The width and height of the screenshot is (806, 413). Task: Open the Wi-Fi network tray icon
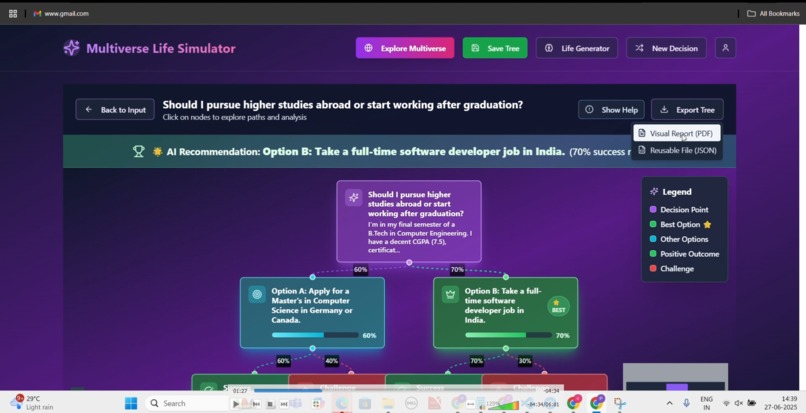726,403
